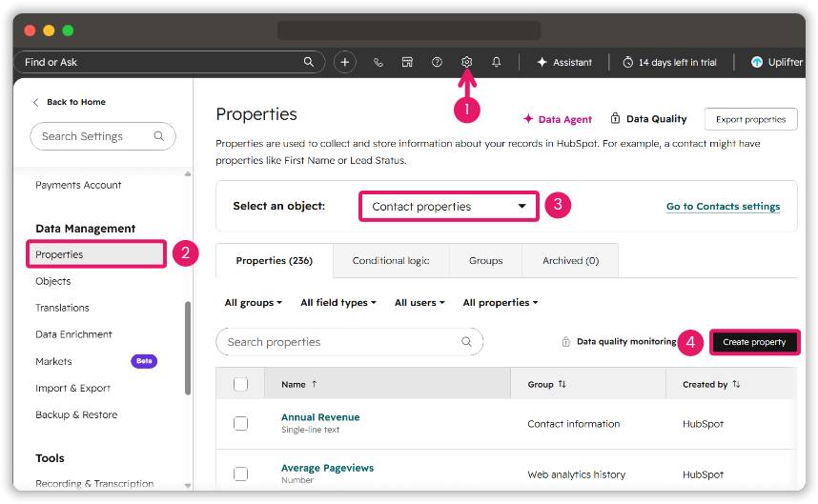Click the Export properties button

750,119
